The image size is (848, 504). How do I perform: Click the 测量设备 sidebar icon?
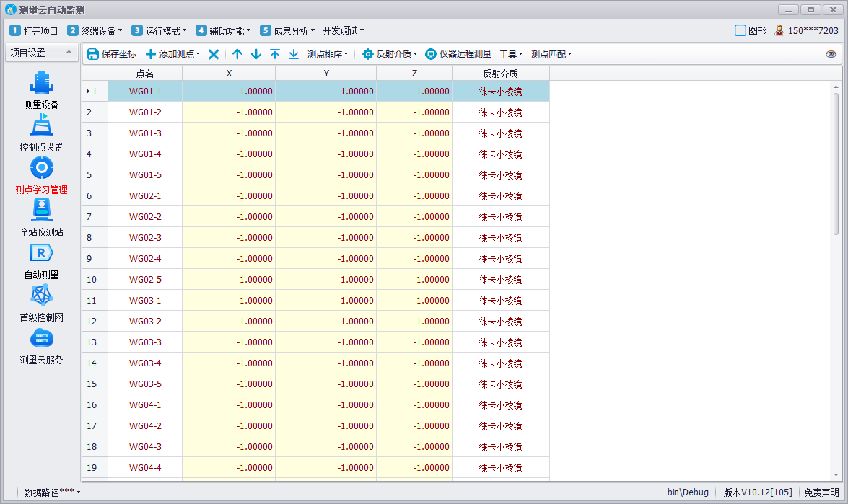point(41,83)
